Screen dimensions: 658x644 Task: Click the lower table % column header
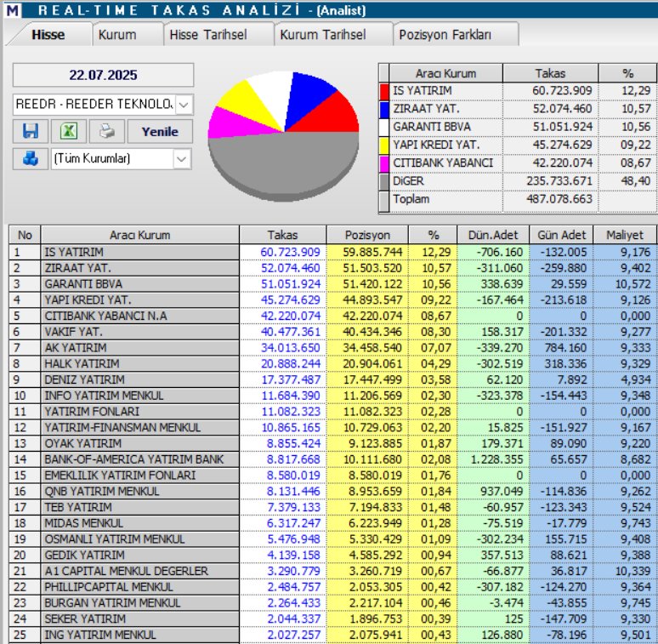click(x=433, y=235)
